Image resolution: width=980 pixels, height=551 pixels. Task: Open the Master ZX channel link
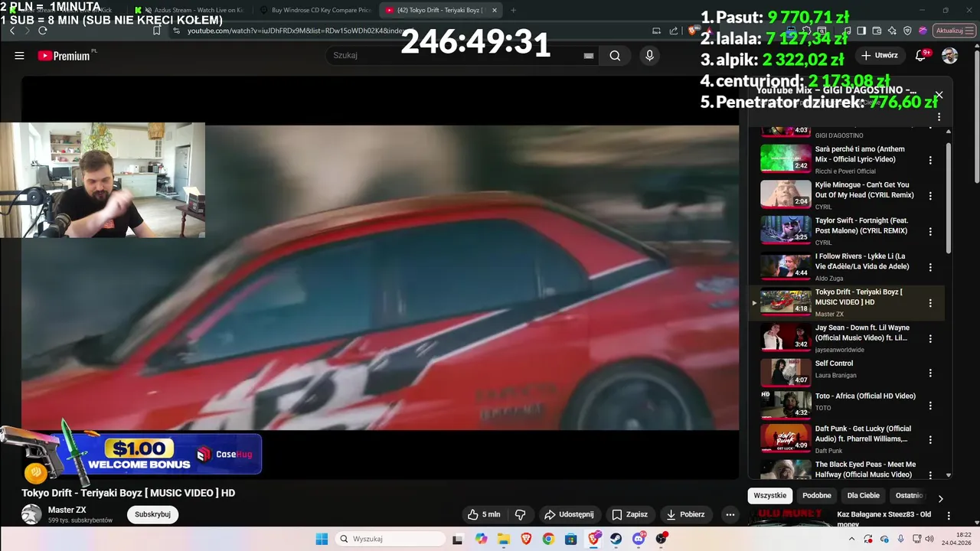tap(67, 510)
